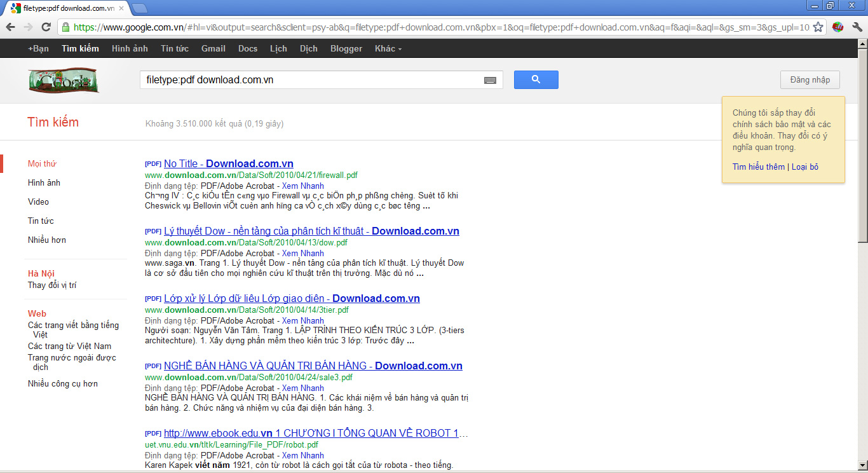Open Docs from top bar
The image size is (868, 473).
[248, 48]
